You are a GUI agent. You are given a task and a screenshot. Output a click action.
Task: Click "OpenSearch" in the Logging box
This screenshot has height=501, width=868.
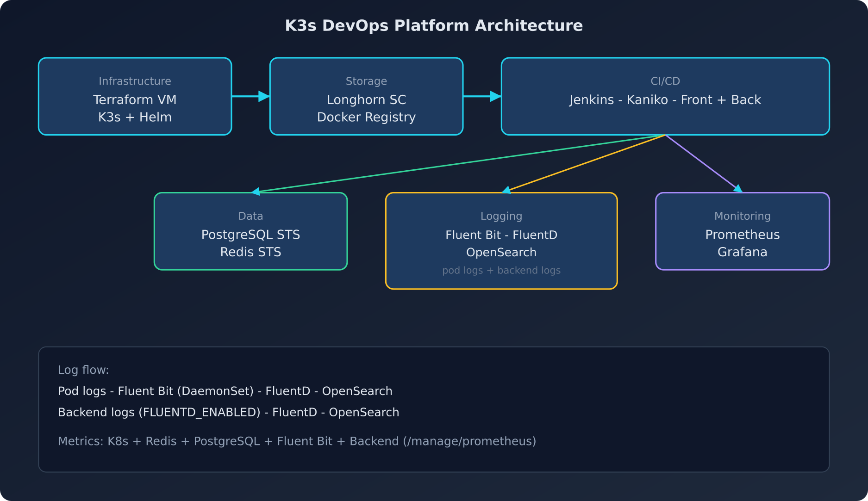(501, 253)
